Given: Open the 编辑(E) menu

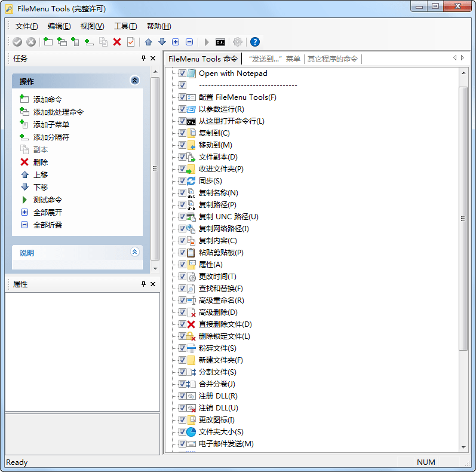Looking at the screenshot, I should pyautogui.click(x=59, y=26).
